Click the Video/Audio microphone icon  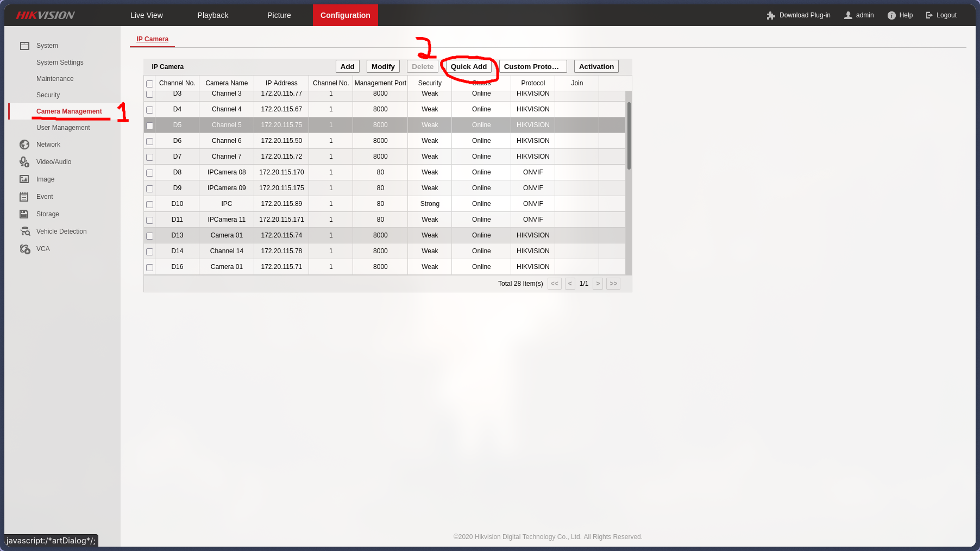point(24,162)
